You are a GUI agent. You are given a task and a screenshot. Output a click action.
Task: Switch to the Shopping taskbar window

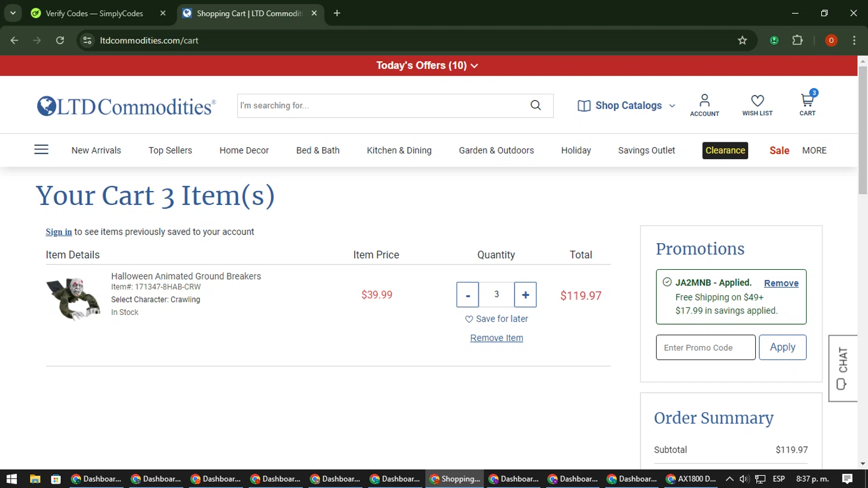(x=455, y=479)
